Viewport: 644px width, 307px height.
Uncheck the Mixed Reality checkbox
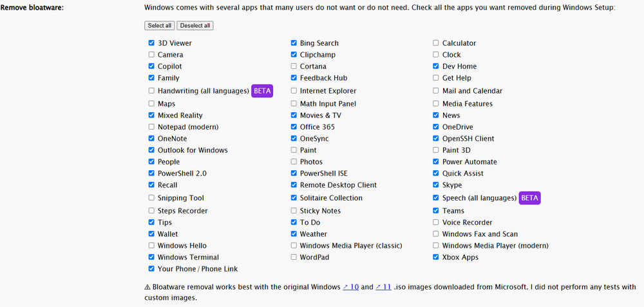151,115
